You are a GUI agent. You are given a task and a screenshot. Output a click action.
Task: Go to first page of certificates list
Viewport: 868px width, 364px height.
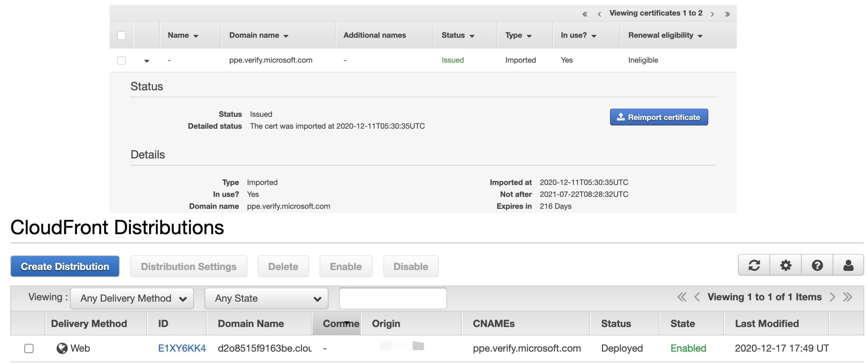click(585, 14)
